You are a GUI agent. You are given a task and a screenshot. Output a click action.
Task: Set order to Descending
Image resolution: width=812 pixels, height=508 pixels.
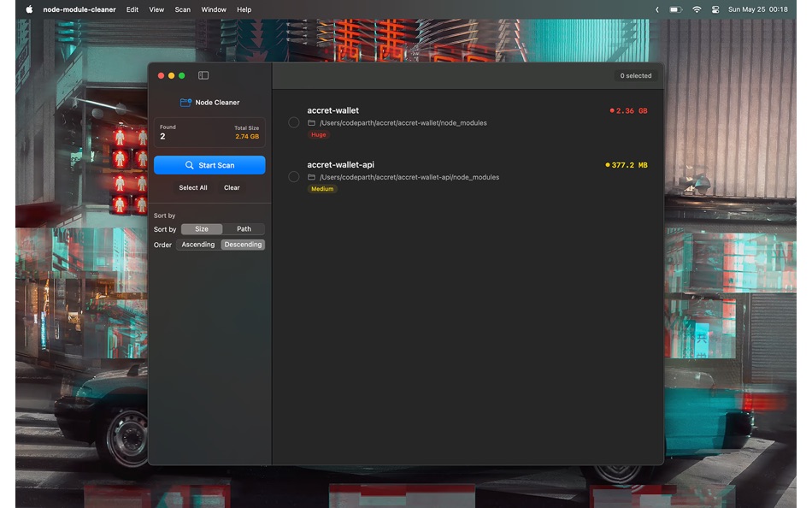coord(243,245)
